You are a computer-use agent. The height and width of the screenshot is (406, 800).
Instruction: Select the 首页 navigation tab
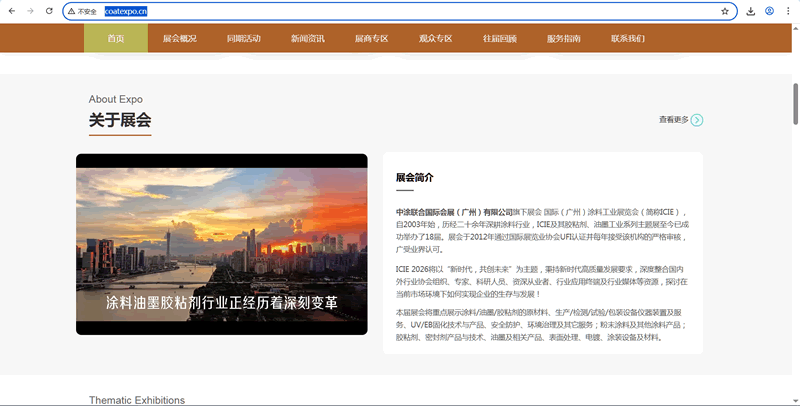116,39
